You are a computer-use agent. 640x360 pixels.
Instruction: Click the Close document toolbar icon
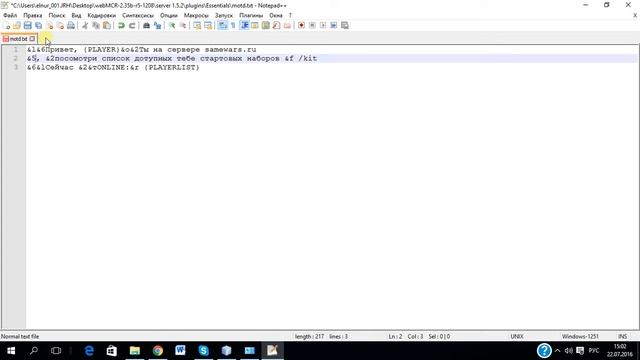coord(49,25)
